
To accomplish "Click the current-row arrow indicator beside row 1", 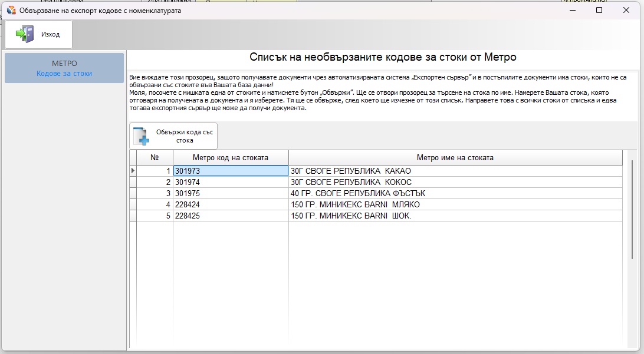I will 133,171.
